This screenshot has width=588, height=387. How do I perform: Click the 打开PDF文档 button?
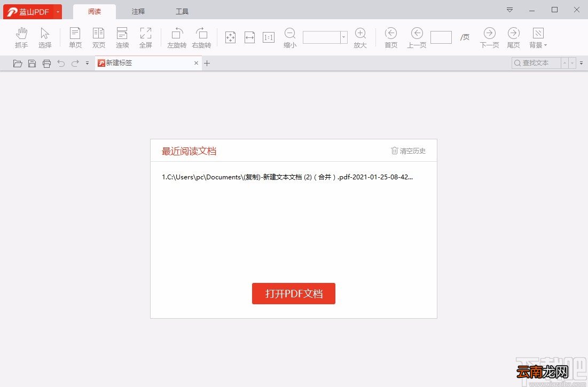point(294,294)
